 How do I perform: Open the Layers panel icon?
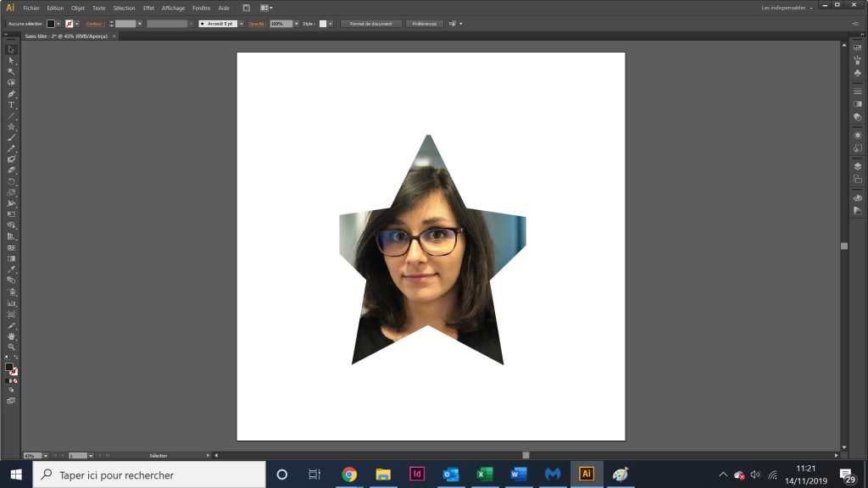858,166
